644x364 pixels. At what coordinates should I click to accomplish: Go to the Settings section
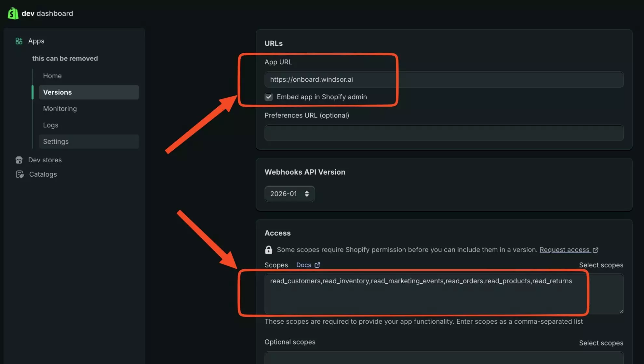56,141
